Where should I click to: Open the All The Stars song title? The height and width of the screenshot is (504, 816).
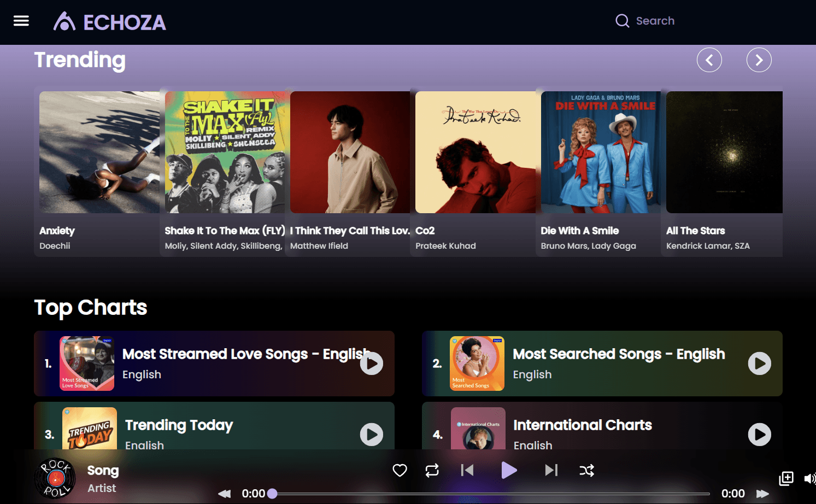[695, 231]
